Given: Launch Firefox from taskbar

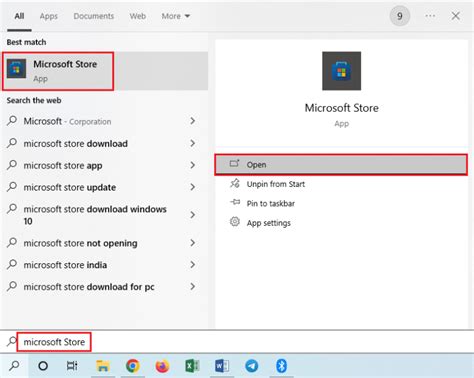Looking at the screenshot, I should click(x=162, y=366).
